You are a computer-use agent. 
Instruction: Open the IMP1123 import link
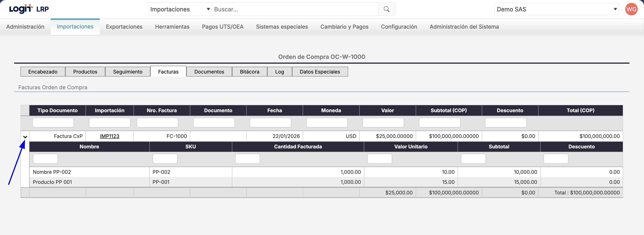[x=109, y=136]
